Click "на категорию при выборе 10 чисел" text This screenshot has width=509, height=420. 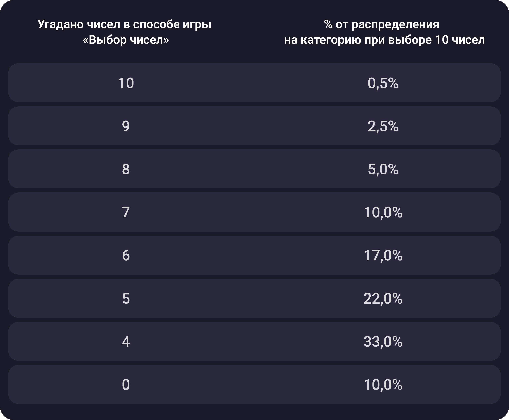pos(384,40)
